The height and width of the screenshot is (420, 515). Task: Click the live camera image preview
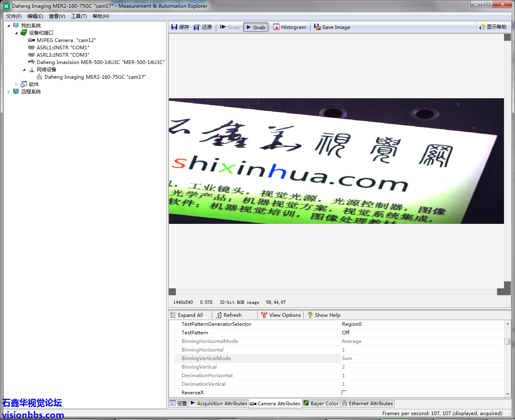coord(336,161)
